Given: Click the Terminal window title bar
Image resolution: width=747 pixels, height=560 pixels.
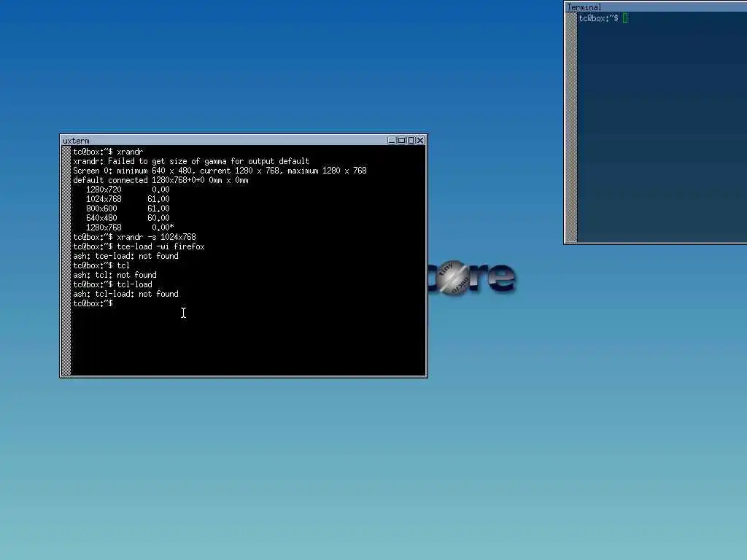Looking at the screenshot, I should (x=656, y=7).
